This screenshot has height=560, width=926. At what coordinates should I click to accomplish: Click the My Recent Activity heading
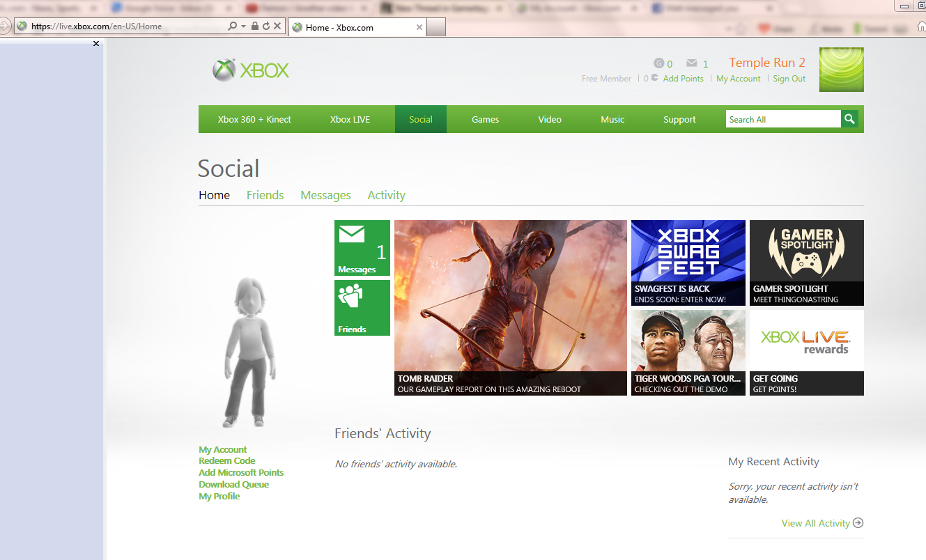773,462
